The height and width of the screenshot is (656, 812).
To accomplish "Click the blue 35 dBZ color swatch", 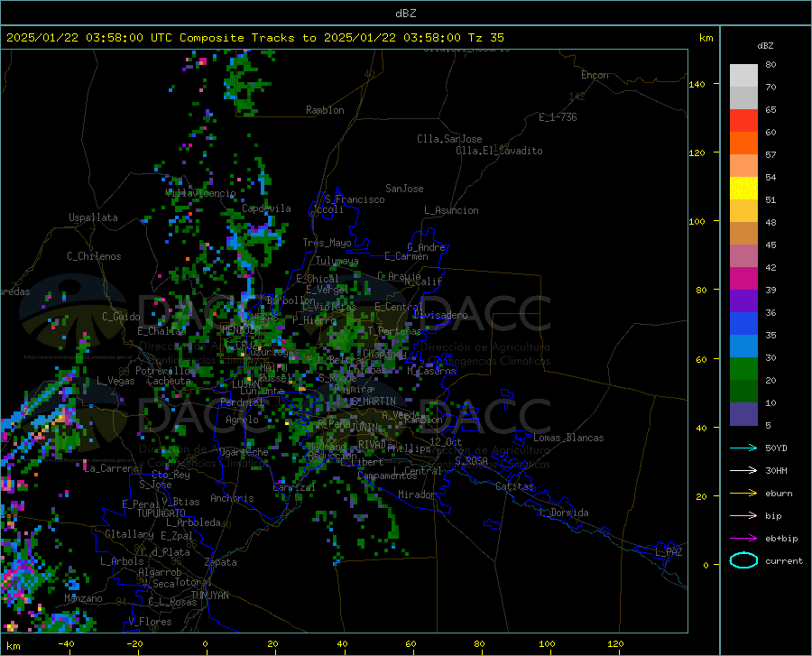I will (x=743, y=324).
